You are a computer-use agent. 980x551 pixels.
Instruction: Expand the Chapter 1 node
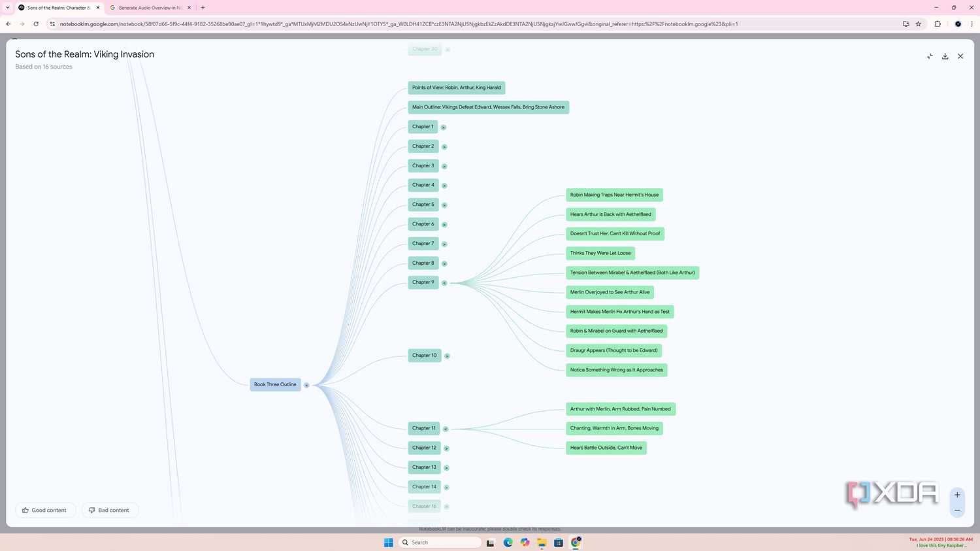click(x=443, y=127)
